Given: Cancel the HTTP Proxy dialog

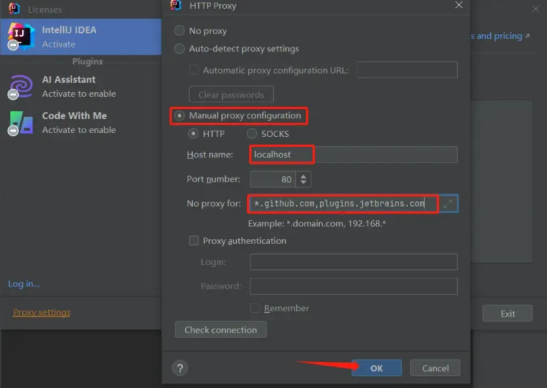Looking at the screenshot, I should pyautogui.click(x=435, y=368).
